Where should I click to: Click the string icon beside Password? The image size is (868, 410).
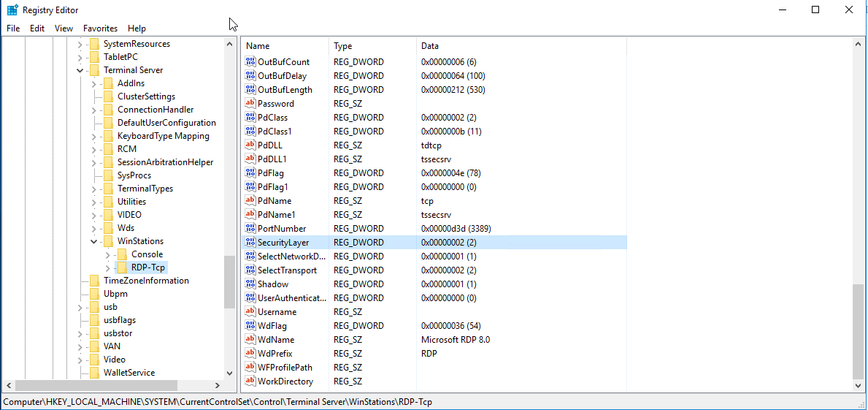click(250, 104)
